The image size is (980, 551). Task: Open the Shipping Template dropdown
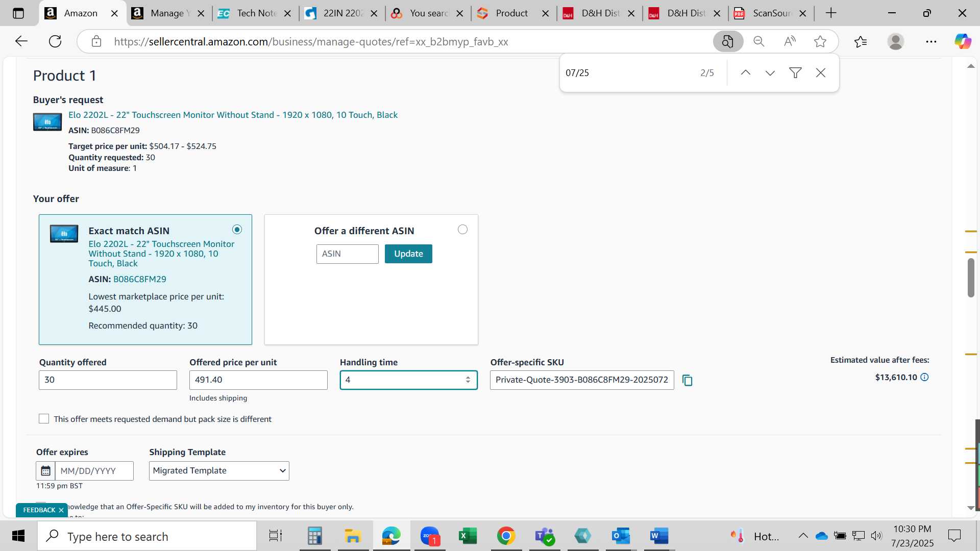[219, 471]
